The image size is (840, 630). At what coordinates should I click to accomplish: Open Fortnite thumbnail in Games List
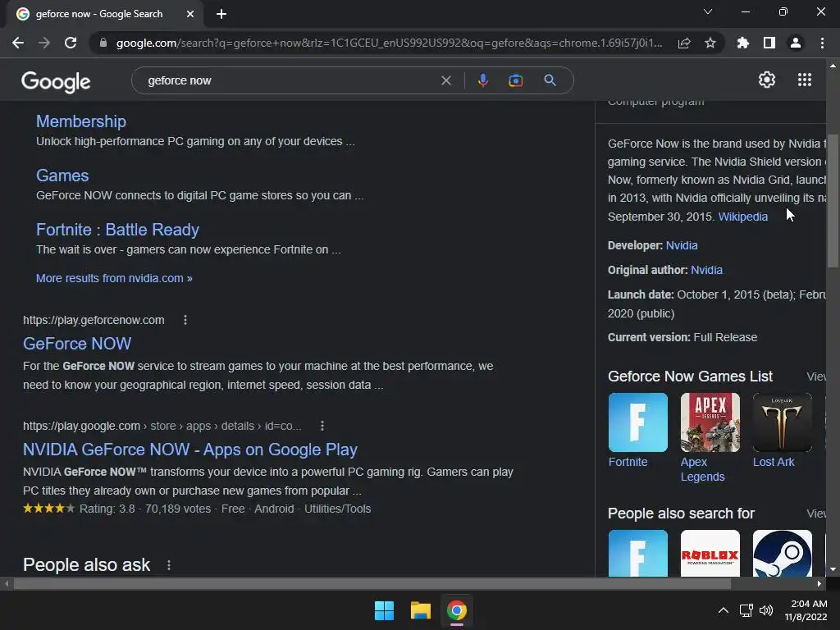[638, 422]
